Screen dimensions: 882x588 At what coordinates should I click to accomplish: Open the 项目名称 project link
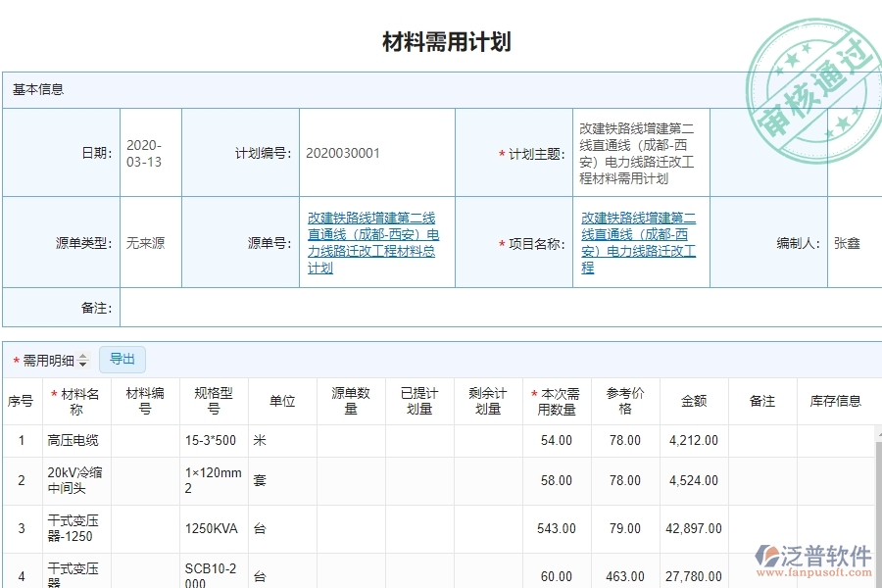tap(640, 242)
